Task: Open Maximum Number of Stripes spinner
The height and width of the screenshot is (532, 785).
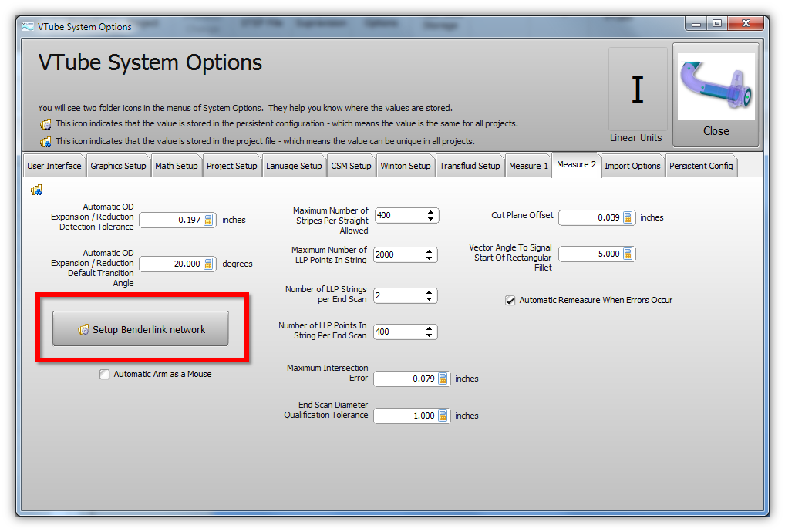Action: [x=430, y=216]
